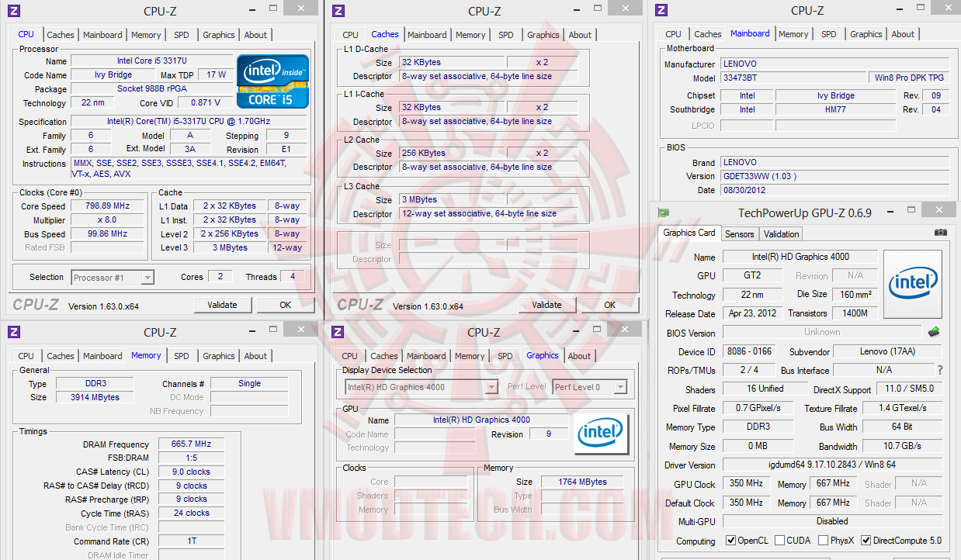This screenshot has height=560, width=961.
Task: Click the FSB:DRAM ratio value 1:5
Action: (191, 458)
